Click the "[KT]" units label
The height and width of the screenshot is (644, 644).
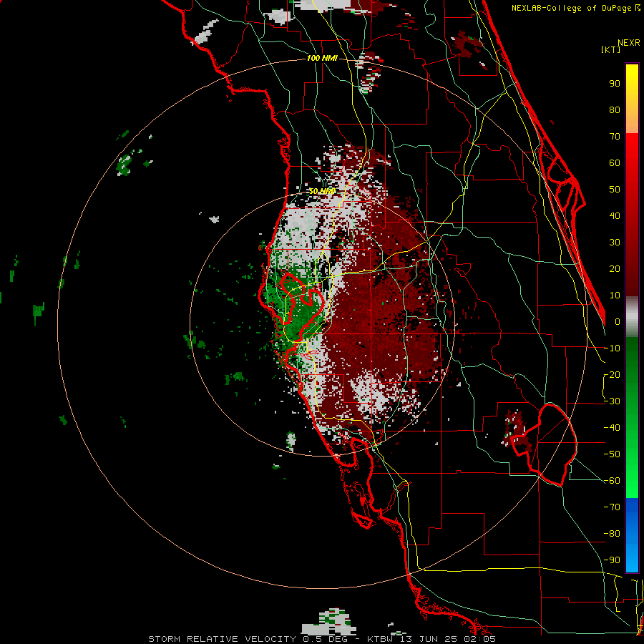[x=611, y=49]
